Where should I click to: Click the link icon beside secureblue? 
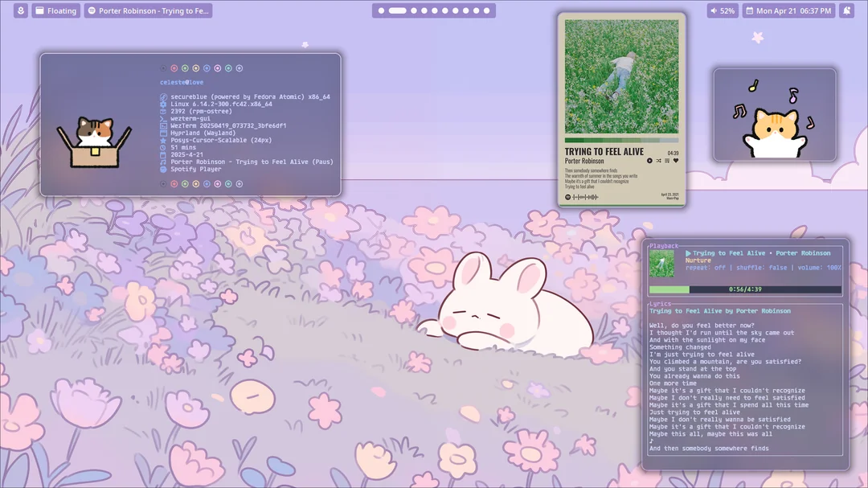tap(163, 97)
